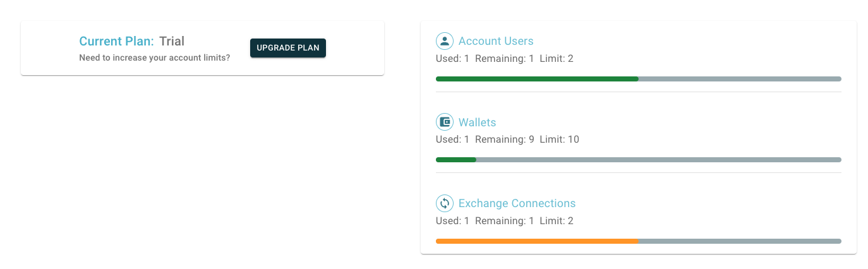The image size is (868, 269).
Task: Click gray unused portion of Wallets bar
Action: pyautogui.click(x=658, y=160)
